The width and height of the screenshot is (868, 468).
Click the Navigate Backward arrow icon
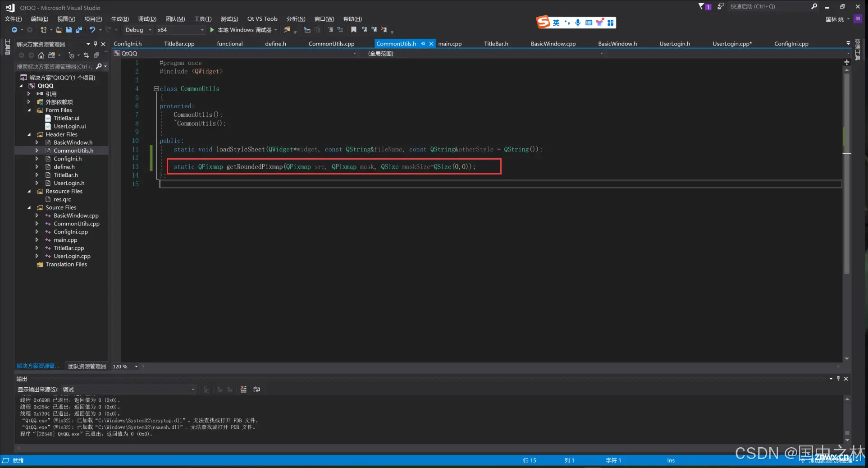(x=14, y=30)
